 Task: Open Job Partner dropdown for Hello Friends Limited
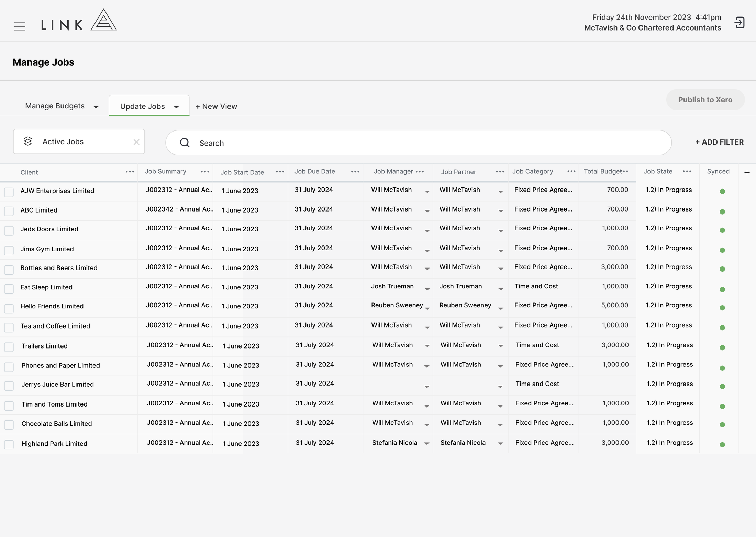(x=501, y=308)
